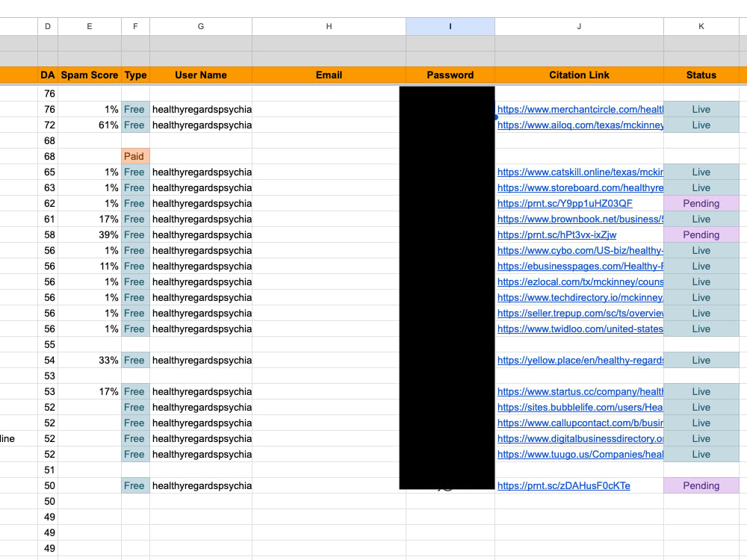This screenshot has width=747, height=560.
Task: Select Pending status for DA 58 row
Action: 701,234
